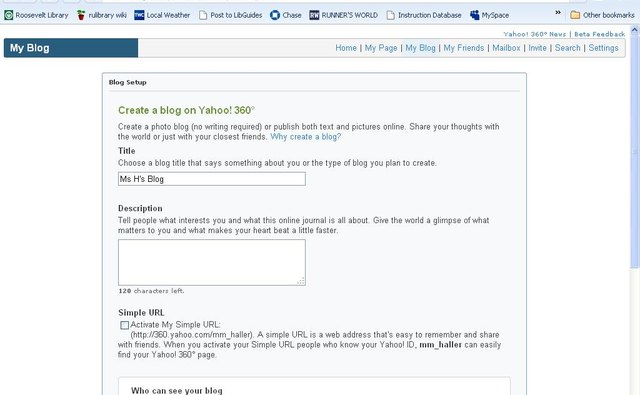
Task: Open My Page in the navigation
Action: pyautogui.click(x=381, y=48)
